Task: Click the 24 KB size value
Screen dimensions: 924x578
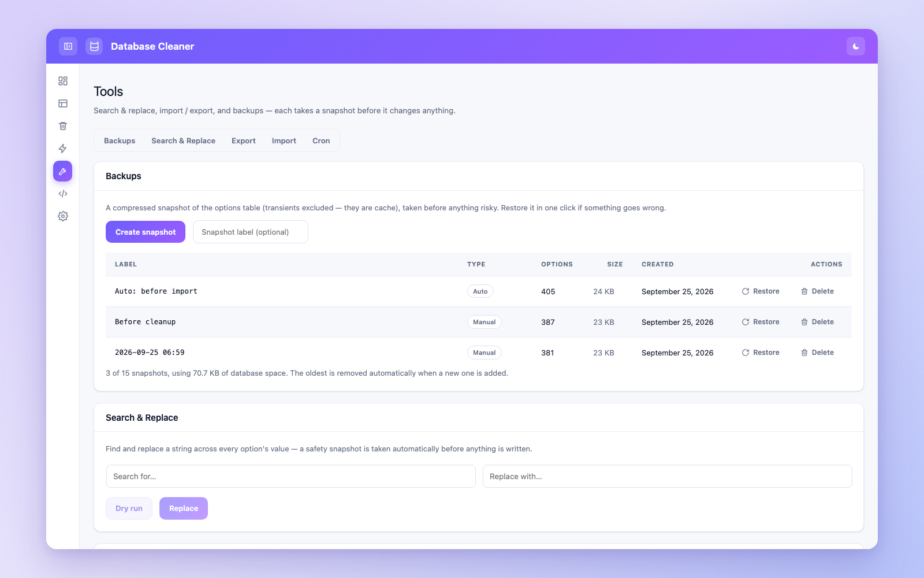Action: tap(603, 291)
